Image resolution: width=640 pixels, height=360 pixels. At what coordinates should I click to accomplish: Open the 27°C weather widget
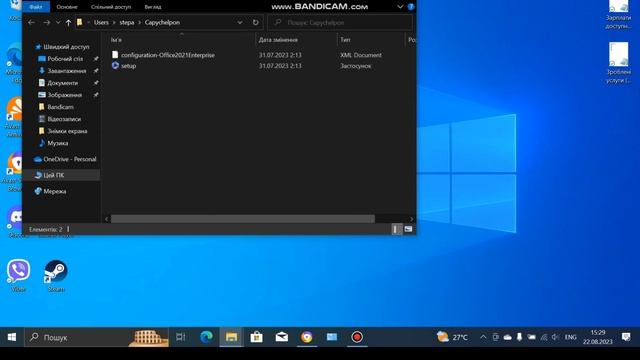[452, 337]
